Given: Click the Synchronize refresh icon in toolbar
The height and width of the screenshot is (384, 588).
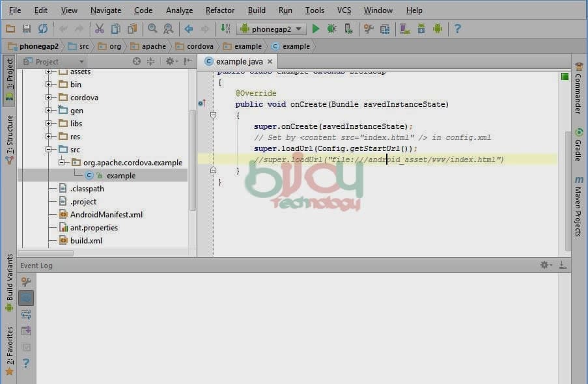Looking at the screenshot, I should click(x=43, y=29).
